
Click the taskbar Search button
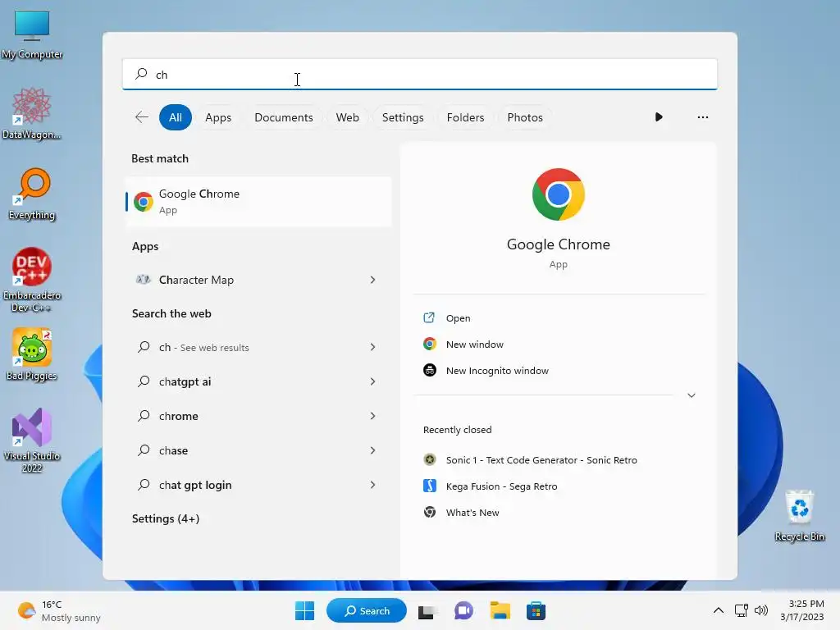367,610
